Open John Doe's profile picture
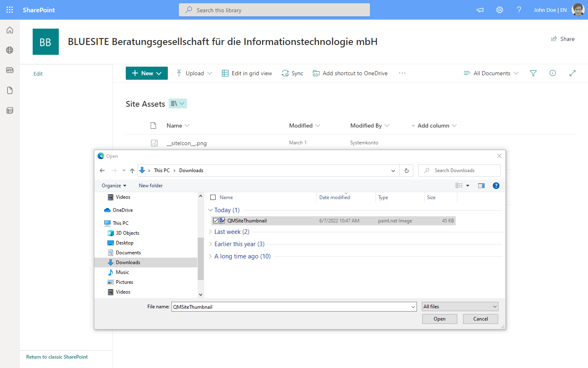Viewport: 588px width, 368px height. pos(578,10)
